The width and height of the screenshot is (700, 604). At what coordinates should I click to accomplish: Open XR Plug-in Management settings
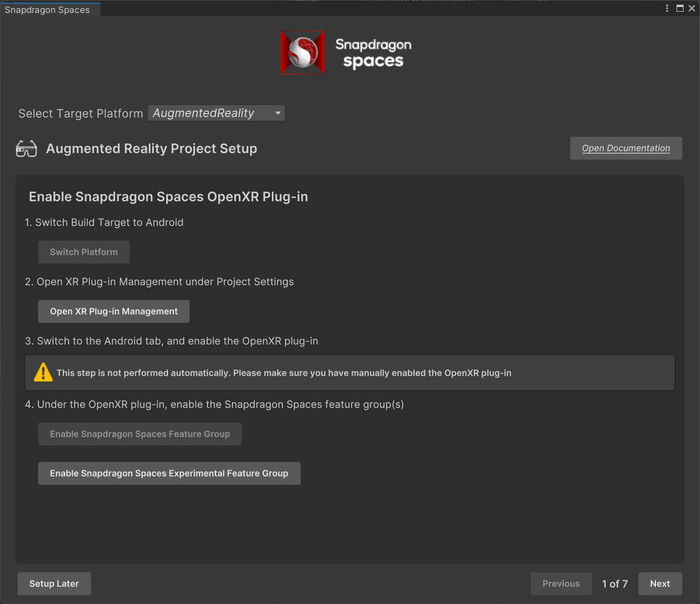114,311
